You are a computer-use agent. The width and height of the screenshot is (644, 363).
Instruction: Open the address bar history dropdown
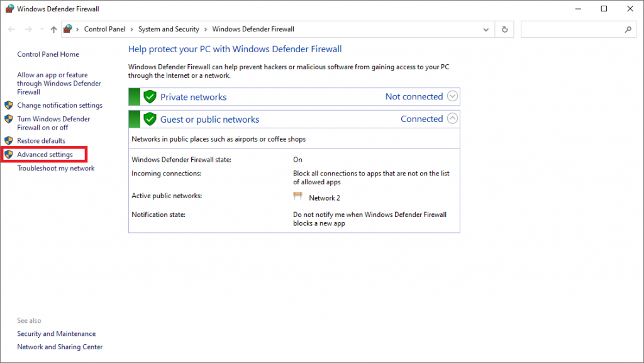486,29
